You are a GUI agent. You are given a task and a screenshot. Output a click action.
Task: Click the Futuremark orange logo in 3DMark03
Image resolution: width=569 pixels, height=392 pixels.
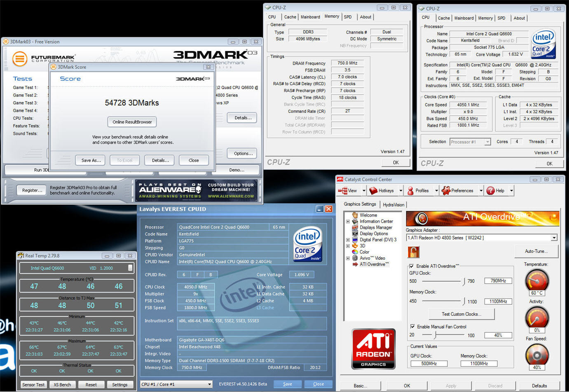coord(19,59)
